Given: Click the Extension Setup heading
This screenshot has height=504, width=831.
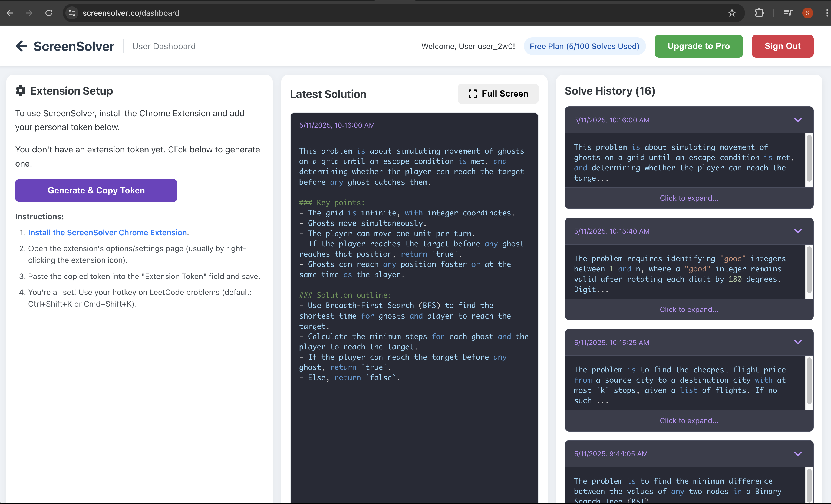Looking at the screenshot, I should [71, 91].
